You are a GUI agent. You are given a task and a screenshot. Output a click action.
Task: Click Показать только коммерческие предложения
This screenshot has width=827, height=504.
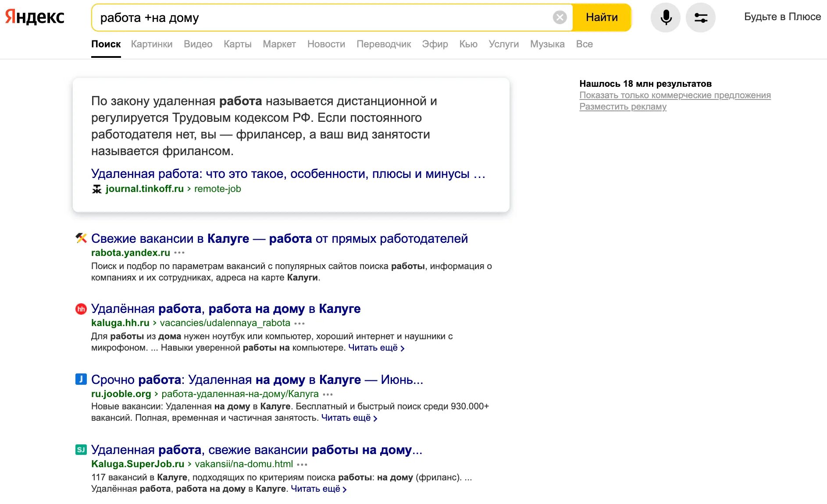[x=675, y=95]
